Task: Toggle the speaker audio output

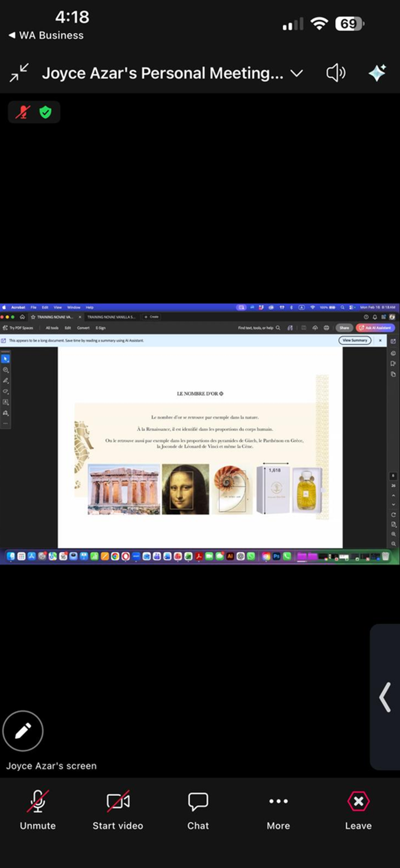Action: [x=336, y=73]
